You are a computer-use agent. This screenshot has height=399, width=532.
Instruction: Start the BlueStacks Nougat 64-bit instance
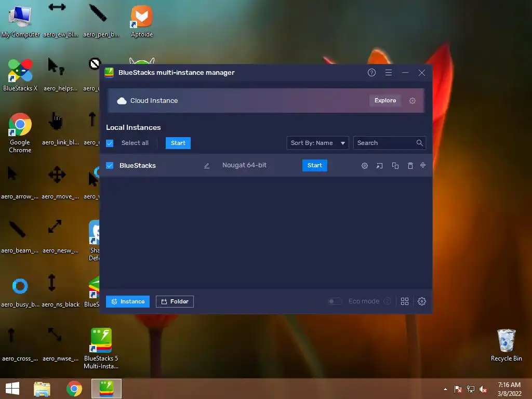tap(314, 166)
